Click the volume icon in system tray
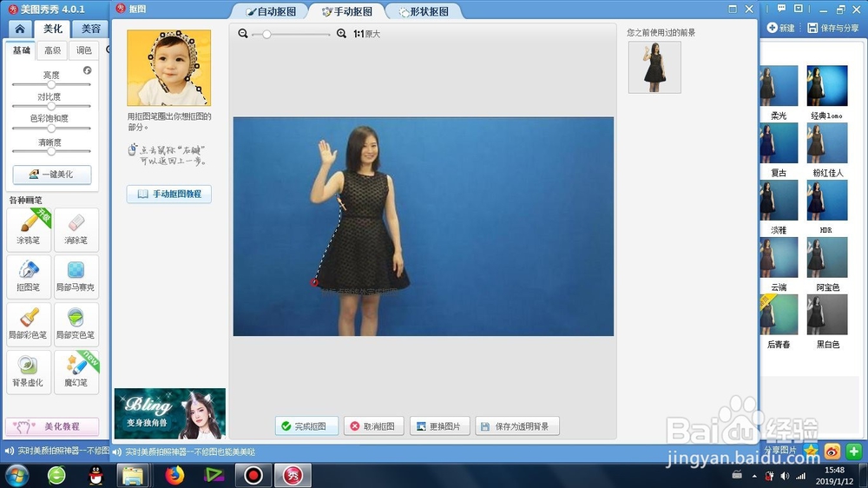The height and width of the screenshot is (488, 868). pyautogui.click(x=785, y=476)
